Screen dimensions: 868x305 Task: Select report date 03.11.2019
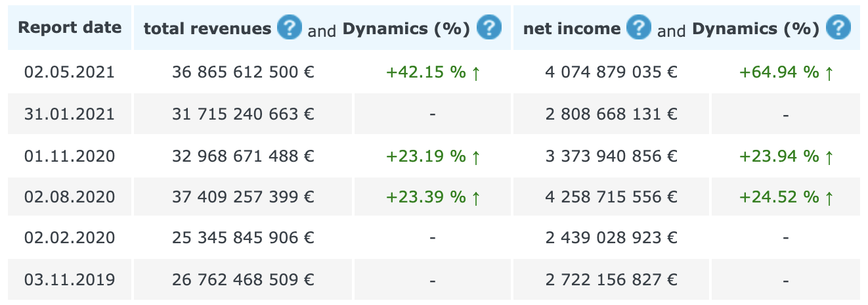click(x=70, y=279)
